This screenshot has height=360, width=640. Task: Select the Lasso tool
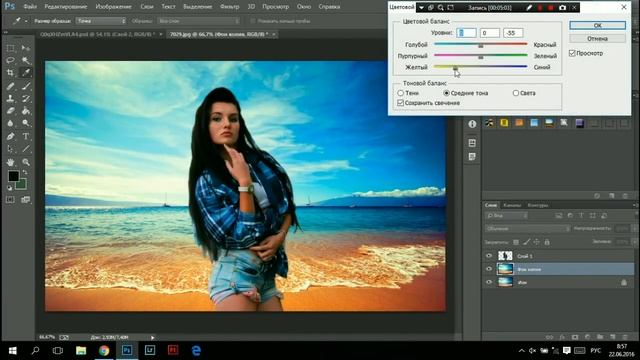click(10, 60)
